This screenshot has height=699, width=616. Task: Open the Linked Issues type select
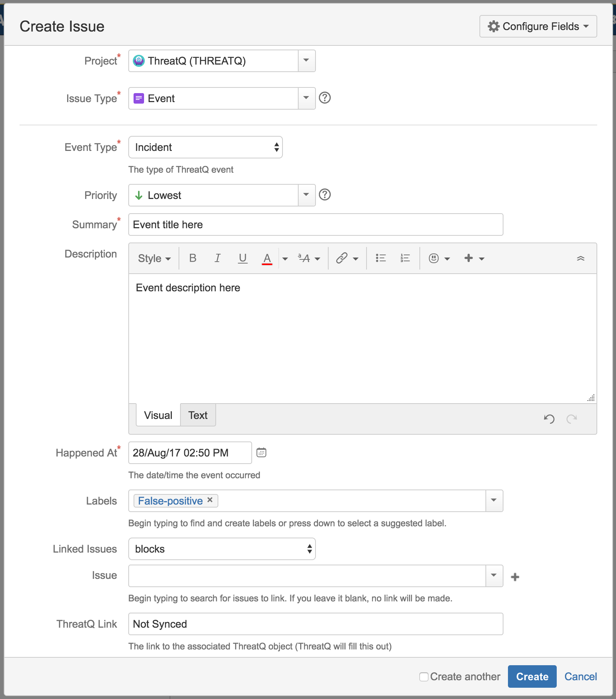(222, 549)
